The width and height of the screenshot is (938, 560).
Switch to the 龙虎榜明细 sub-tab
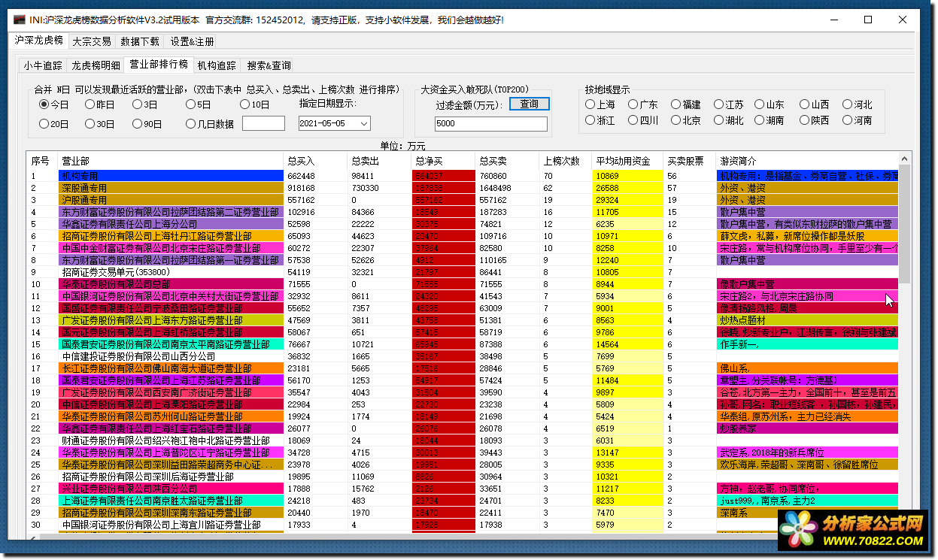96,65
